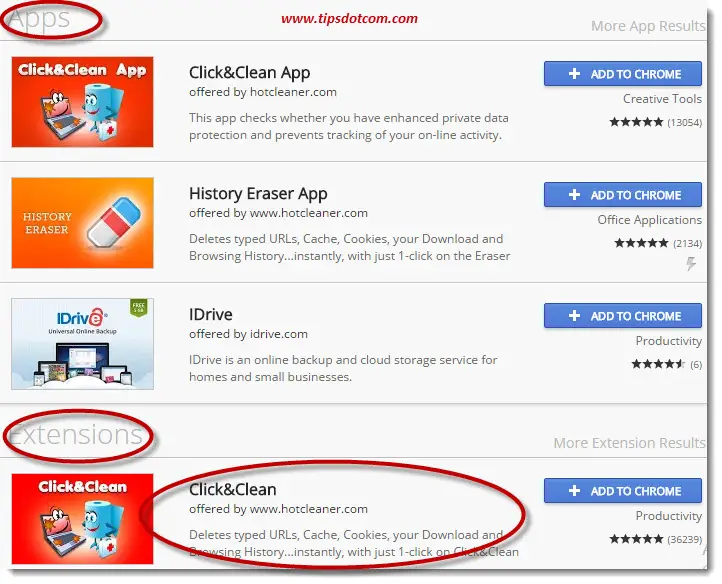Add History Eraser App to Chrome
The width and height of the screenshot is (722, 584).
[x=623, y=195]
